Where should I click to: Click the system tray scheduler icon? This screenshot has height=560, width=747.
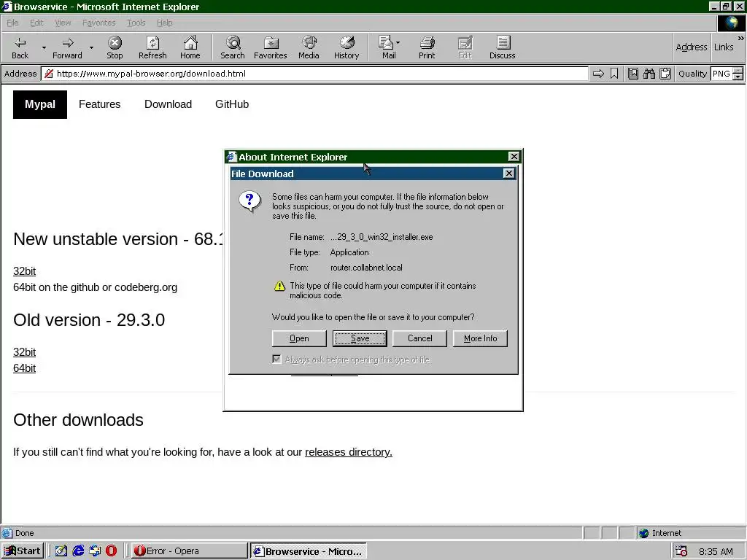point(681,551)
